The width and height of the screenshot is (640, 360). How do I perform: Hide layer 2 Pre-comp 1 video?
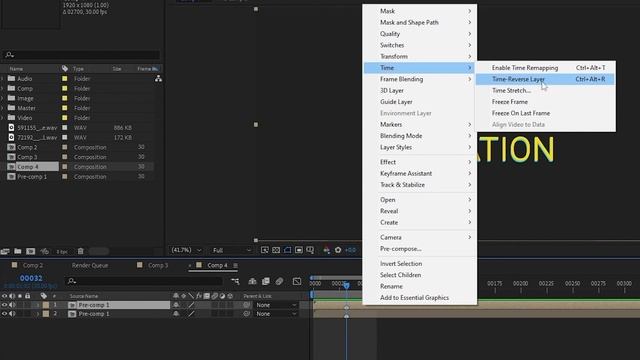(4, 314)
